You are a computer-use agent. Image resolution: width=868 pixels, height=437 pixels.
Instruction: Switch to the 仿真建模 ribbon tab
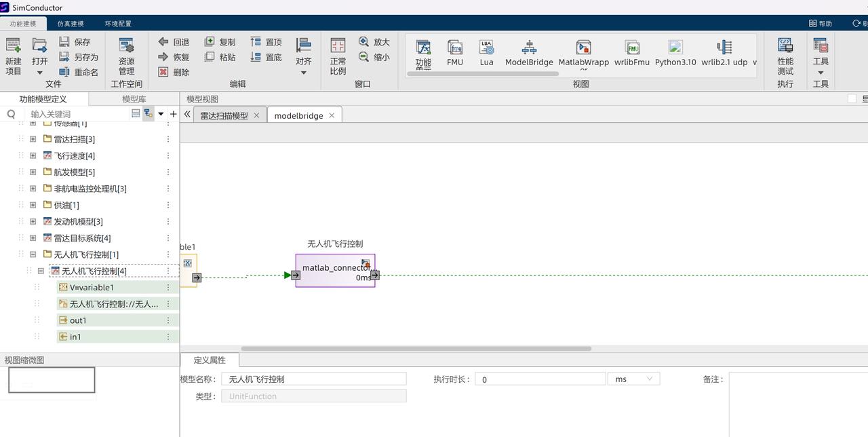point(71,24)
